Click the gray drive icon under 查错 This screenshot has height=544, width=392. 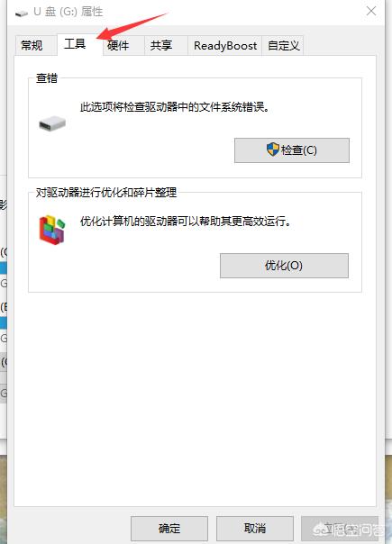point(52,123)
